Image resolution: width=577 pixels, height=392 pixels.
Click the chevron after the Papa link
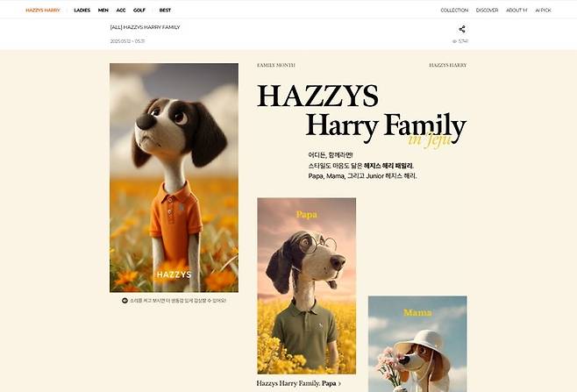pyautogui.click(x=339, y=383)
